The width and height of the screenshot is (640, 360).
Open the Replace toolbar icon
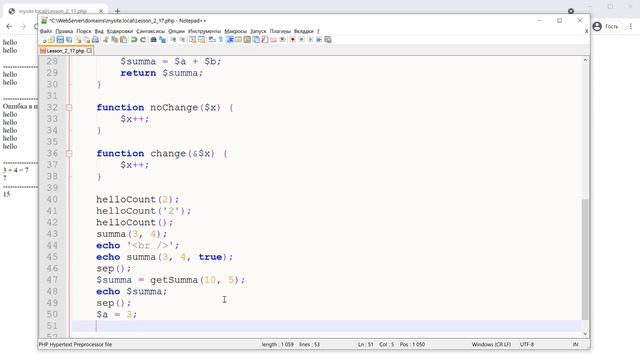coord(162,40)
